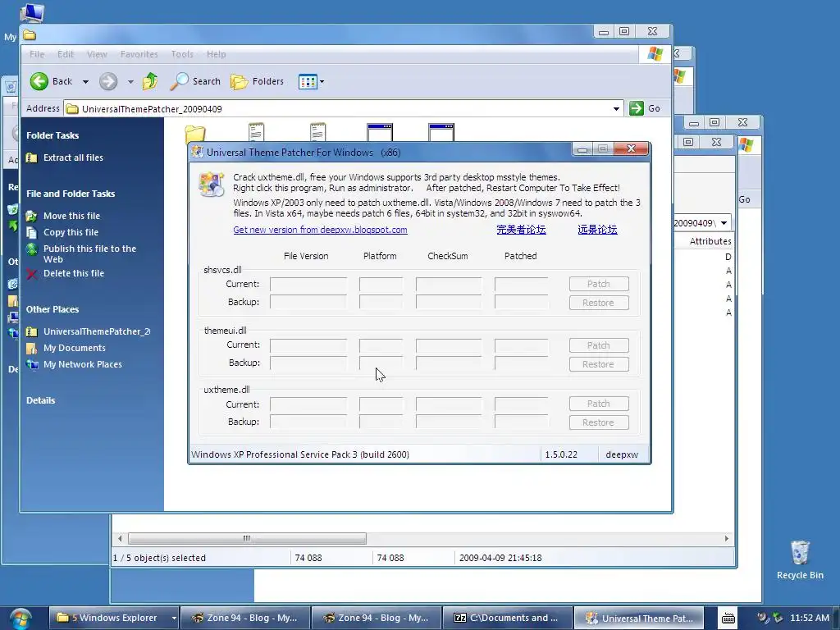The image size is (840, 630).
Task: Click Delete this file task
Action: 73,273
